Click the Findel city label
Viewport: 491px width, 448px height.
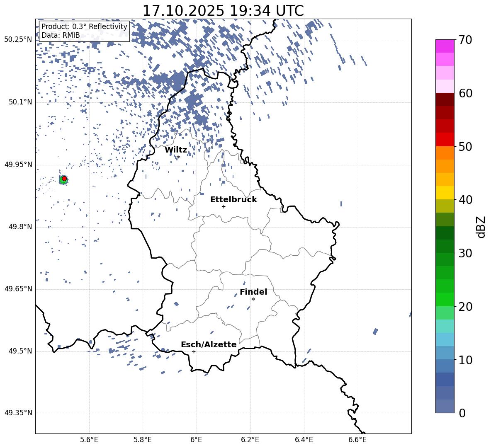tap(253, 292)
